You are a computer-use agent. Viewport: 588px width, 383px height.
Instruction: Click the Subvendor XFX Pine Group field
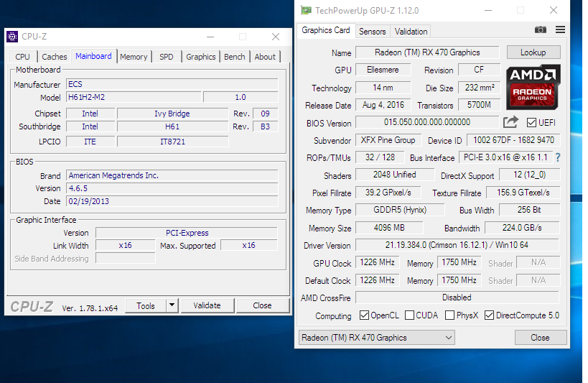[388, 140]
